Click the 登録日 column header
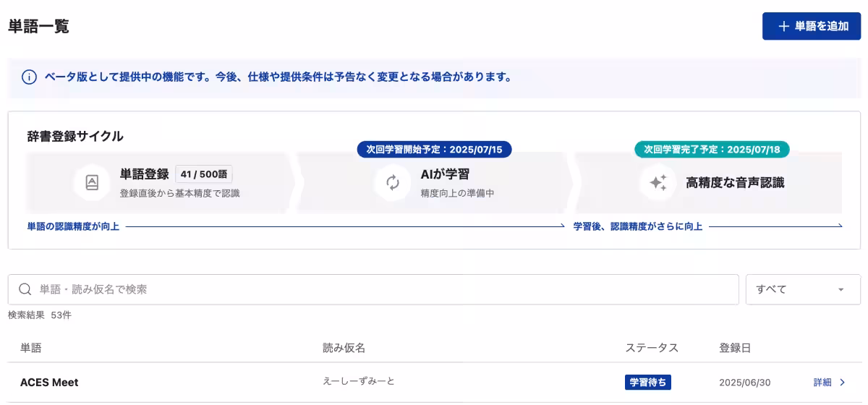 click(x=734, y=348)
